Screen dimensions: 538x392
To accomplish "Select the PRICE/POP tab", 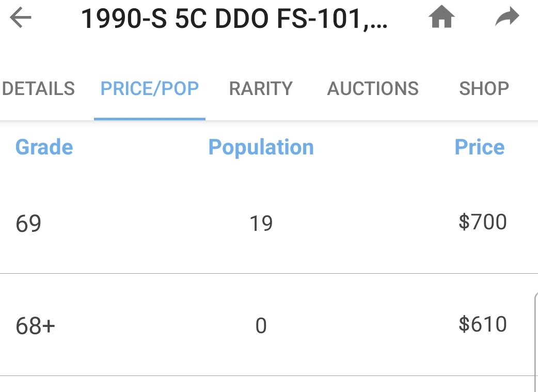I will [150, 88].
